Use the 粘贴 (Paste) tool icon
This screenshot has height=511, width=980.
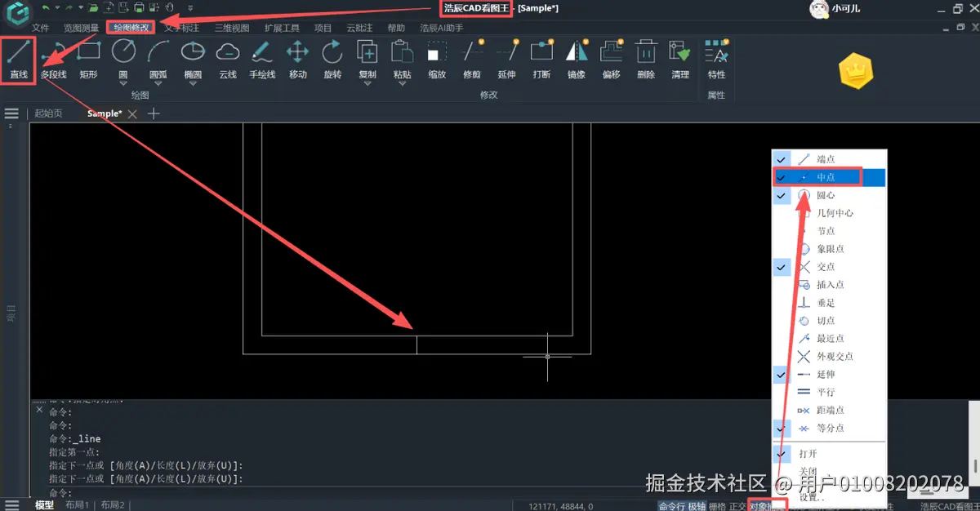(402, 52)
